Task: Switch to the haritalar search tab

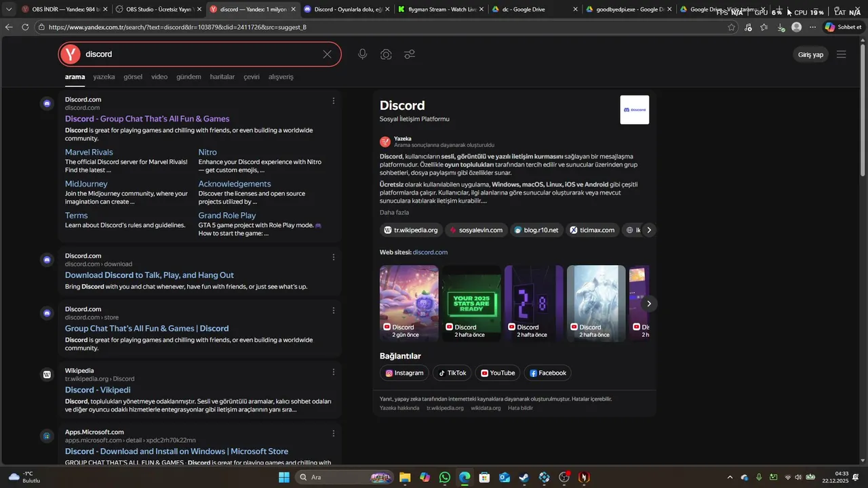Action: pyautogui.click(x=222, y=77)
